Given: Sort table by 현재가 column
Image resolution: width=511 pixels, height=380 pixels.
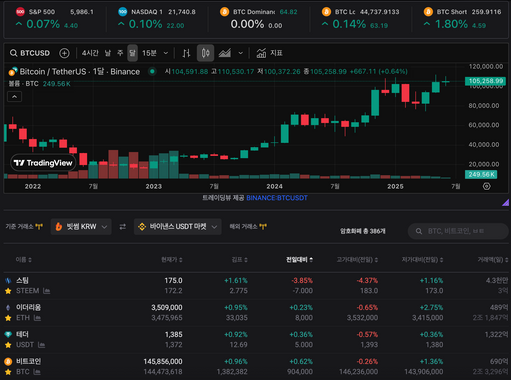Looking at the screenshot, I should point(172,260).
